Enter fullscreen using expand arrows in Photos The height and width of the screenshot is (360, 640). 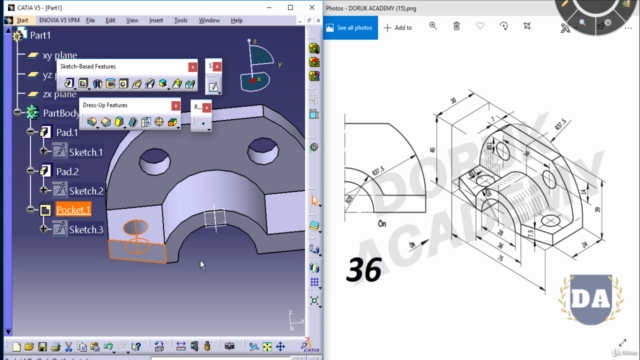(x=622, y=342)
